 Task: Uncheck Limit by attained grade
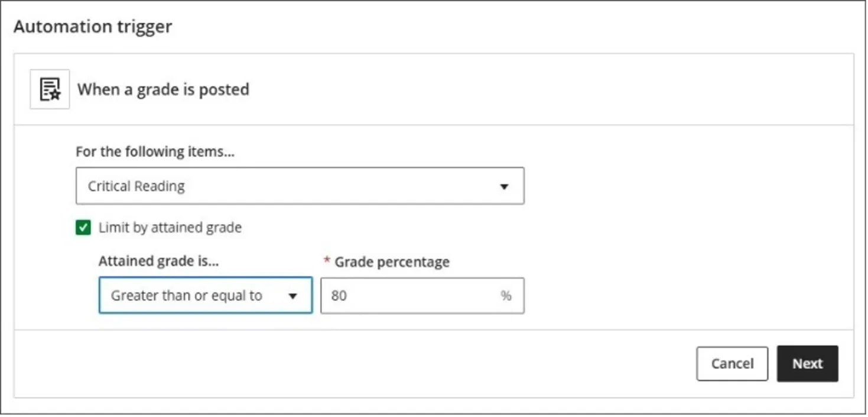coord(83,228)
